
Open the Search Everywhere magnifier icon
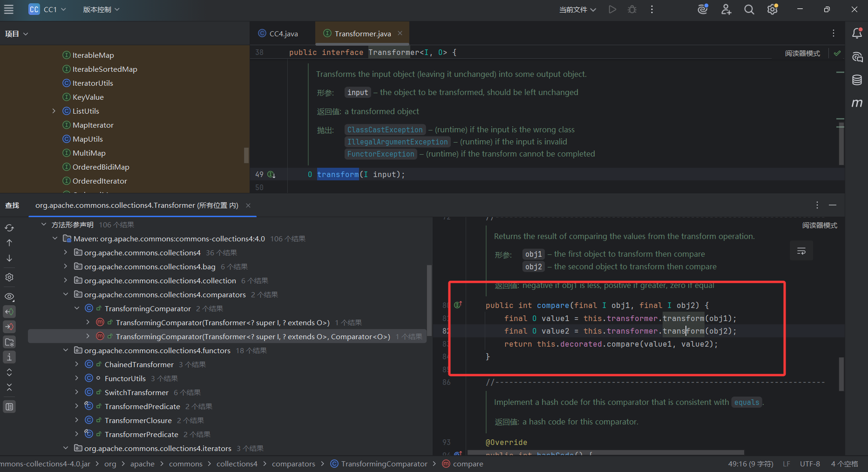(x=749, y=9)
